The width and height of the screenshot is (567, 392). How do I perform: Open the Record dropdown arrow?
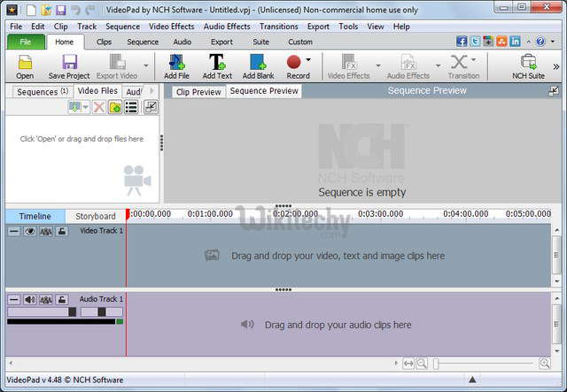click(x=308, y=61)
